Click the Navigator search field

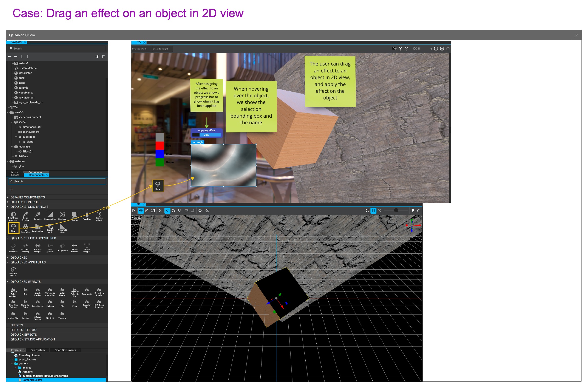57,48
